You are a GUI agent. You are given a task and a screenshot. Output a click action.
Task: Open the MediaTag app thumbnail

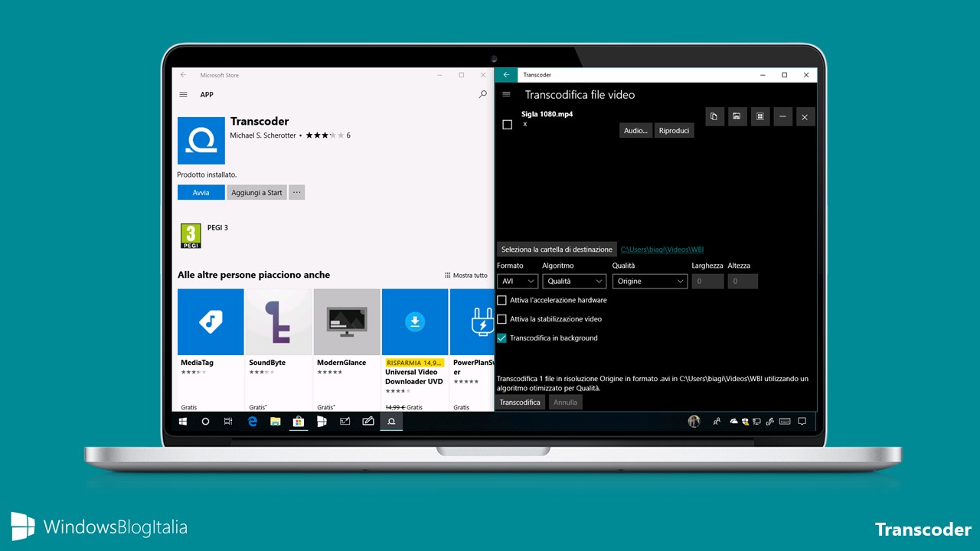pos(211,322)
